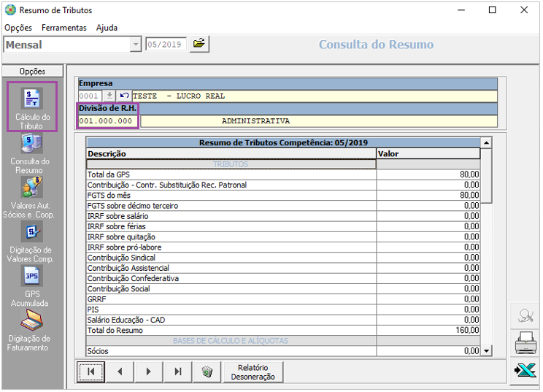Click the table scrollbar up arrow
This screenshot has width=543, height=392.
[487, 142]
